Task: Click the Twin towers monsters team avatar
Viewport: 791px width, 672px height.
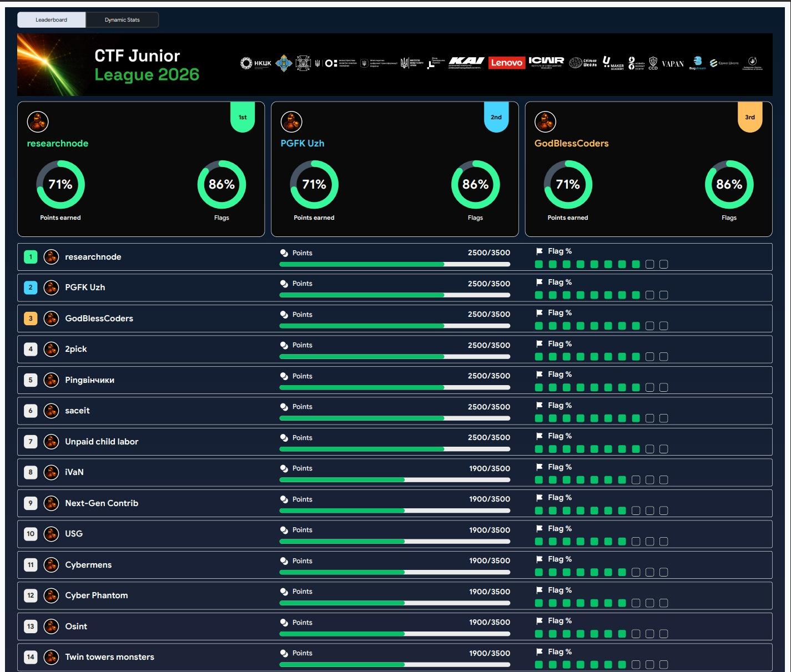Action: coord(51,657)
